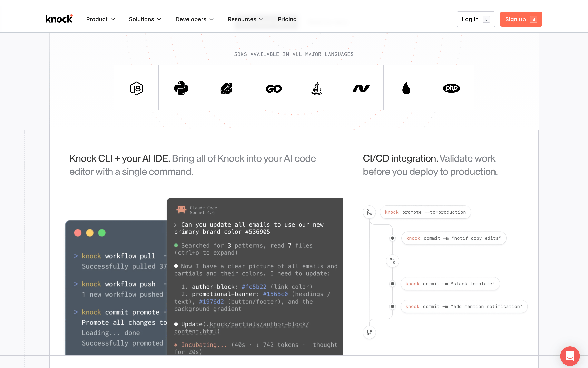The height and width of the screenshot is (368, 588).
Task: Click the pull request icon in pipeline
Action: [392, 261]
